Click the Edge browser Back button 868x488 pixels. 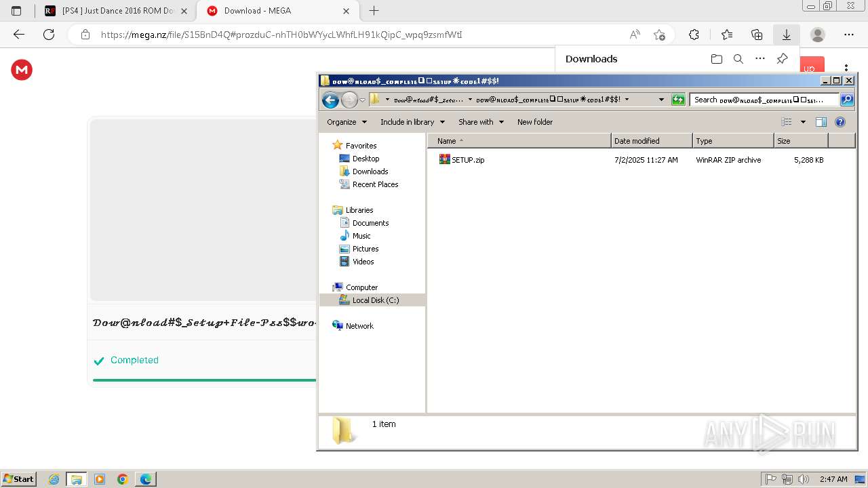tap(19, 35)
